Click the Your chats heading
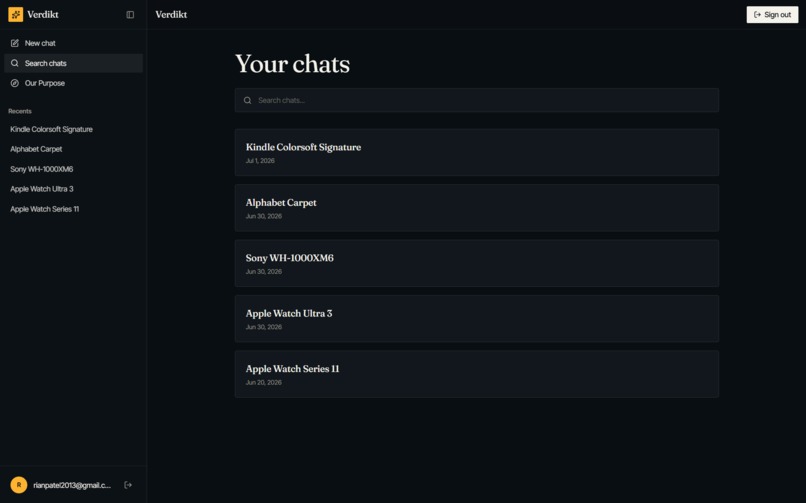 pos(292,64)
